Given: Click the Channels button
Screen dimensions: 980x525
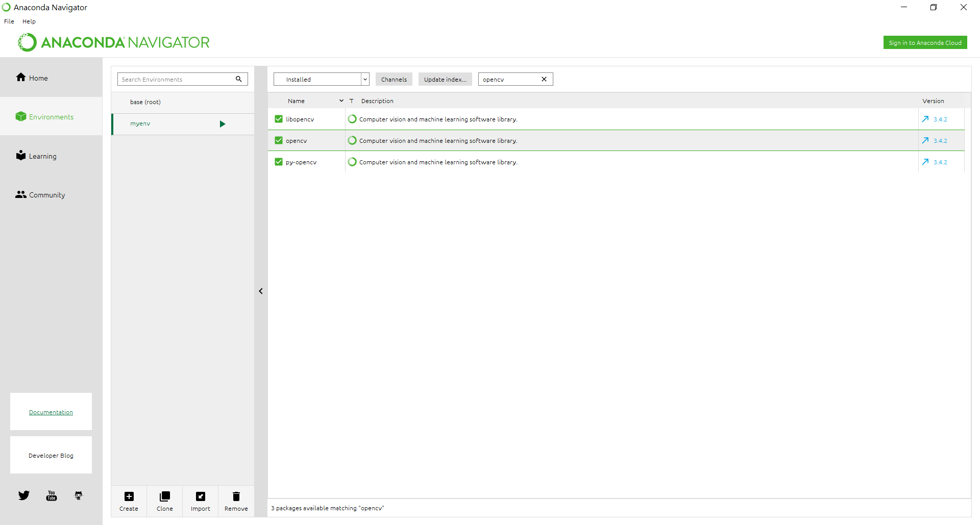Looking at the screenshot, I should pyautogui.click(x=394, y=79).
